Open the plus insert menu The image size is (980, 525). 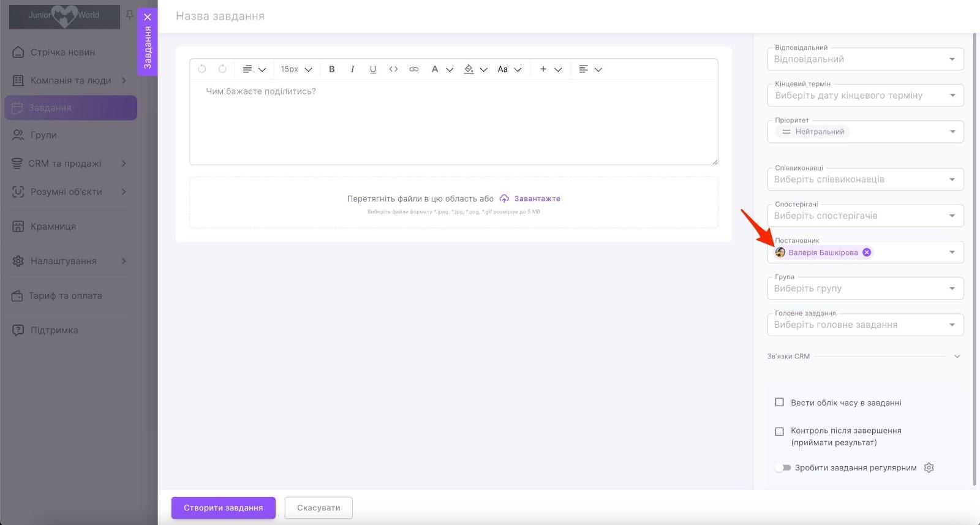pyautogui.click(x=550, y=69)
